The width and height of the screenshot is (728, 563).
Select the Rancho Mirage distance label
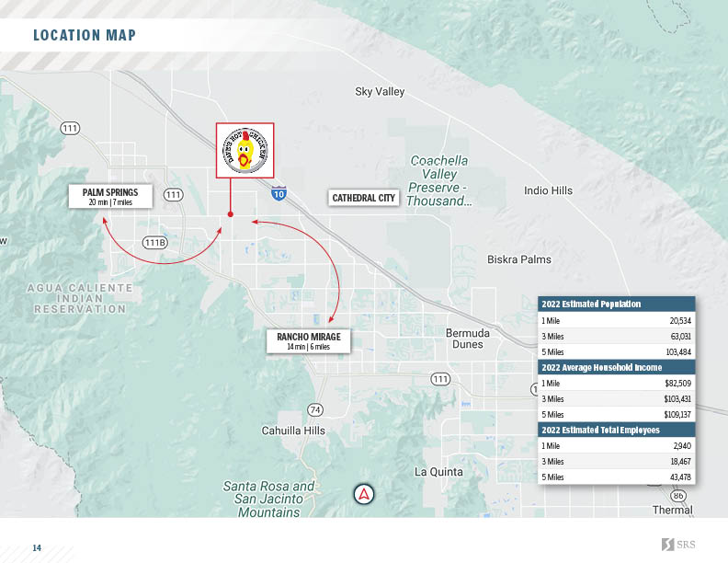tap(308, 341)
